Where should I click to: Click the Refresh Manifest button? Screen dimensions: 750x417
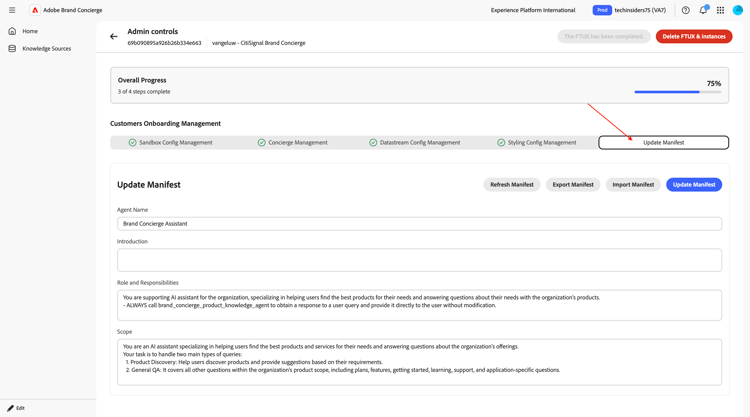pos(511,185)
